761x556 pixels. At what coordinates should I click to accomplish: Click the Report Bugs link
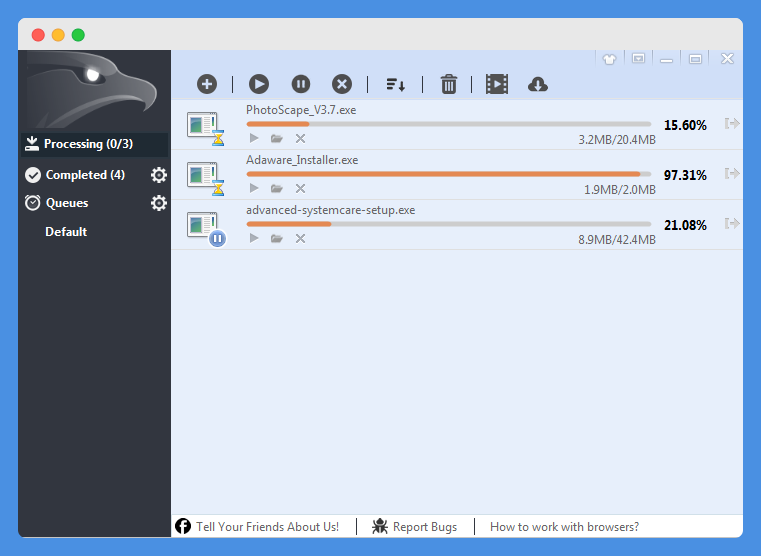(x=414, y=526)
